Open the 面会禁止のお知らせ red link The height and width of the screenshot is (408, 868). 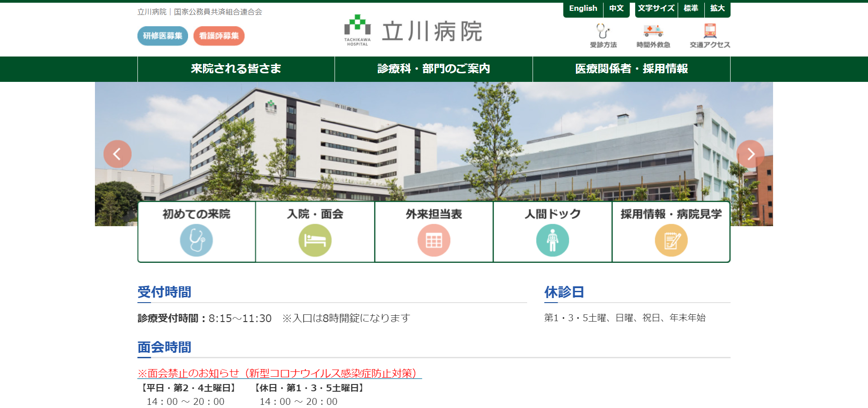pyautogui.click(x=279, y=373)
